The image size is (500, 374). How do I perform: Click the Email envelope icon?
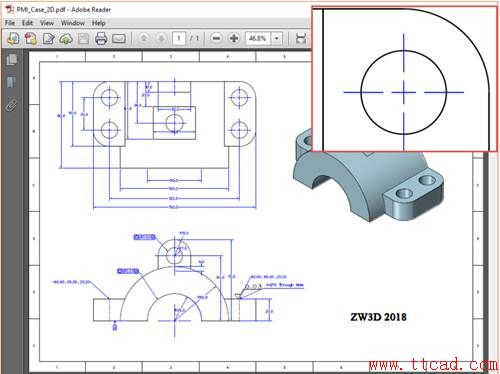click(119, 39)
